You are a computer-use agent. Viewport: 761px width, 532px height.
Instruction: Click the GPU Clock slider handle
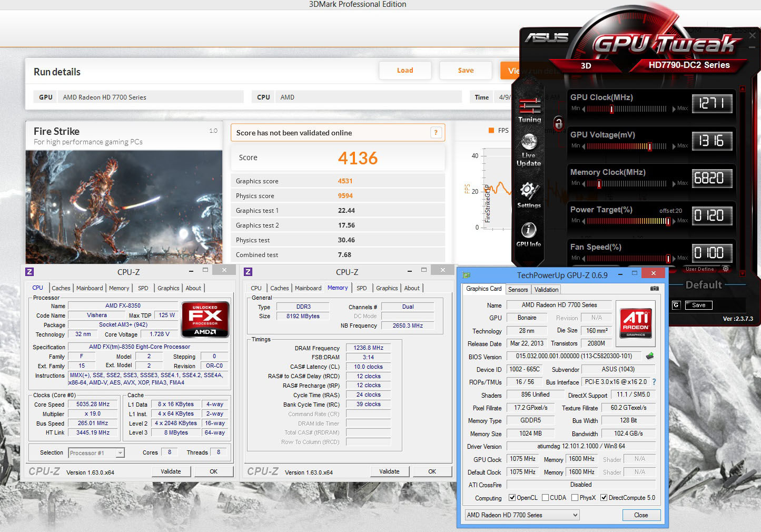pos(611,109)
